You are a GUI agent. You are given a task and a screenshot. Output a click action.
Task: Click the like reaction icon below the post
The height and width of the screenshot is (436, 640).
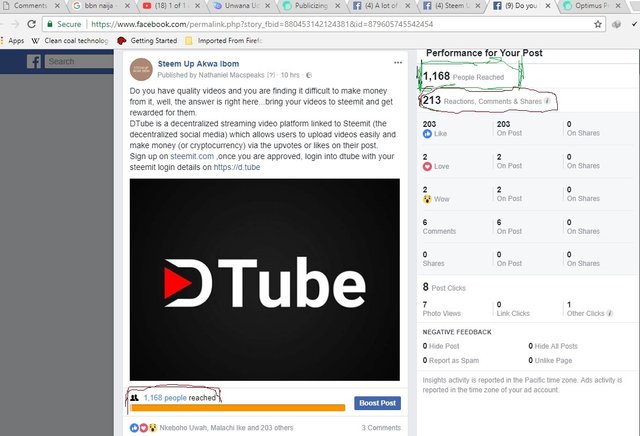click(134, 427)
